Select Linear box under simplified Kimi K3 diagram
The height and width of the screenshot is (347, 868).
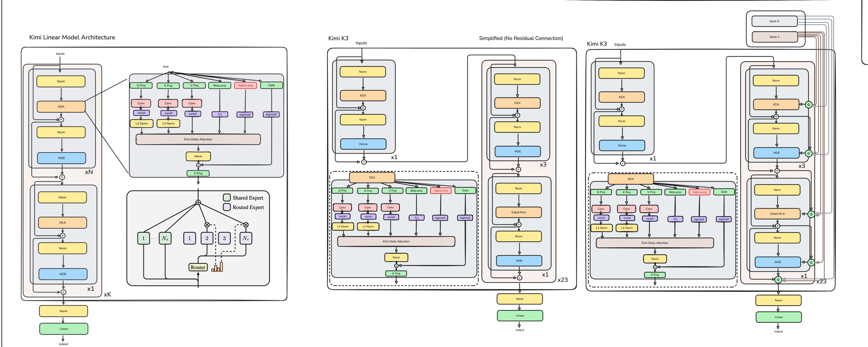520,316
